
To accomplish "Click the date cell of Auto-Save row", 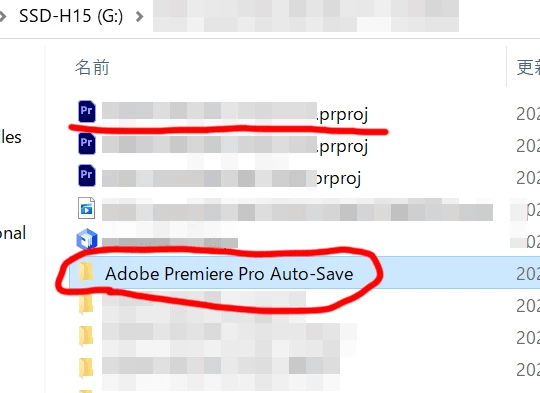I will 528,274.
